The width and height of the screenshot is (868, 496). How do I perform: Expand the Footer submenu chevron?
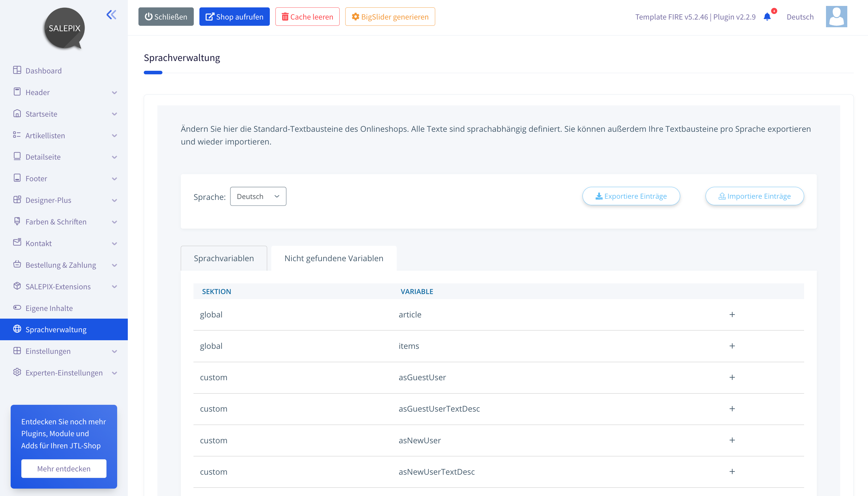(x=114, y=179)
